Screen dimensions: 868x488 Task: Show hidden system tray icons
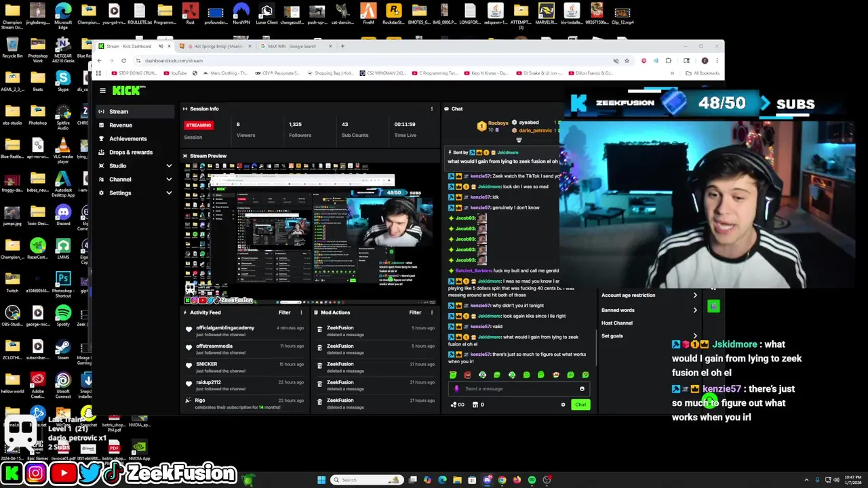806,480
